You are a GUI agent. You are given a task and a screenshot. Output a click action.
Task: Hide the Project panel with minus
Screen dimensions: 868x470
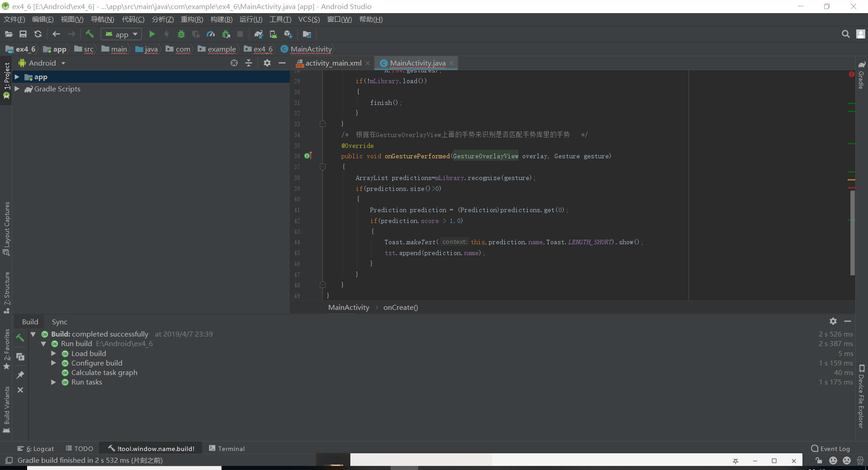point(282,63)
